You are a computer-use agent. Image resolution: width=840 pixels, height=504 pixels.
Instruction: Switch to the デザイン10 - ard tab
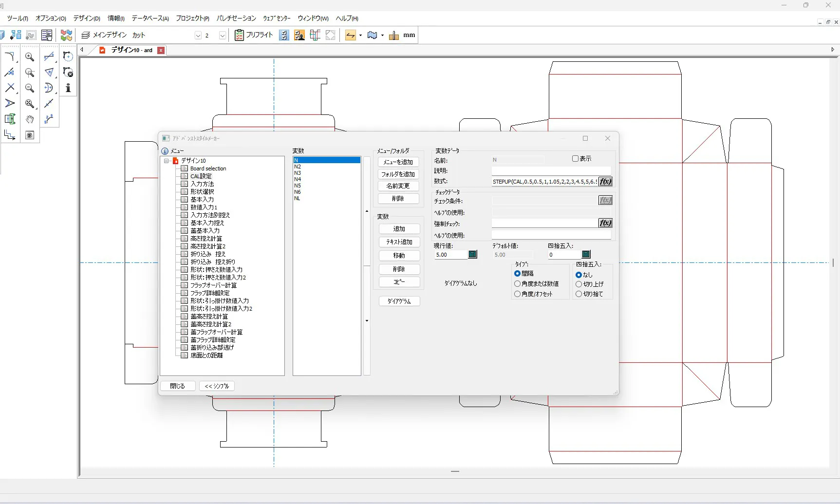coord(131,50)
